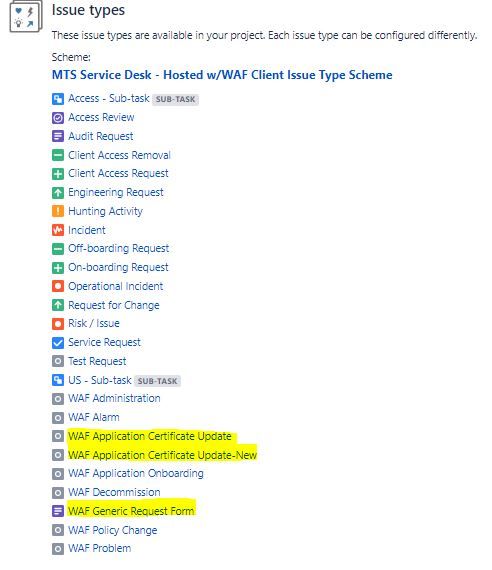Click the WAF Alarm gray icon
Viewport: 492px width, 570px height.
pos(58,418)
